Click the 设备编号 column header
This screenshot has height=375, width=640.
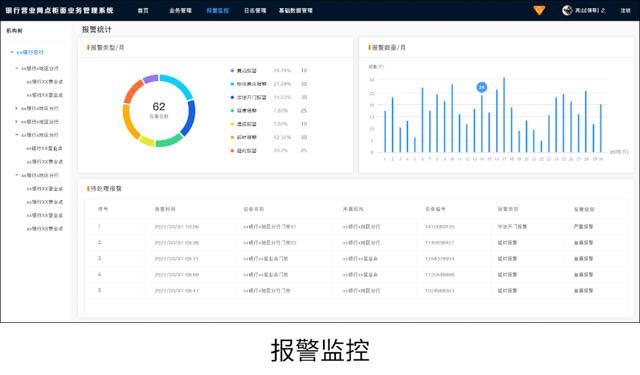point(435,209)
